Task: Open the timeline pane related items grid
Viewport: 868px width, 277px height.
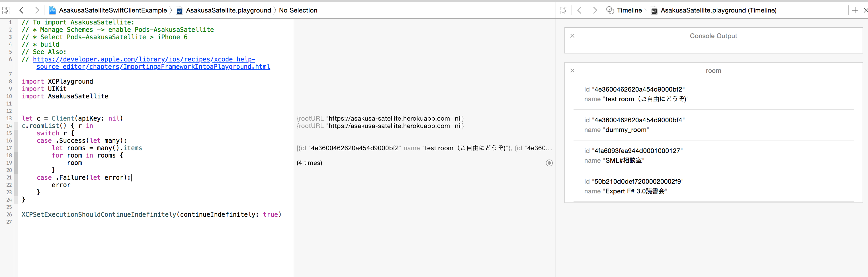Action: click(x=563, y=11)
